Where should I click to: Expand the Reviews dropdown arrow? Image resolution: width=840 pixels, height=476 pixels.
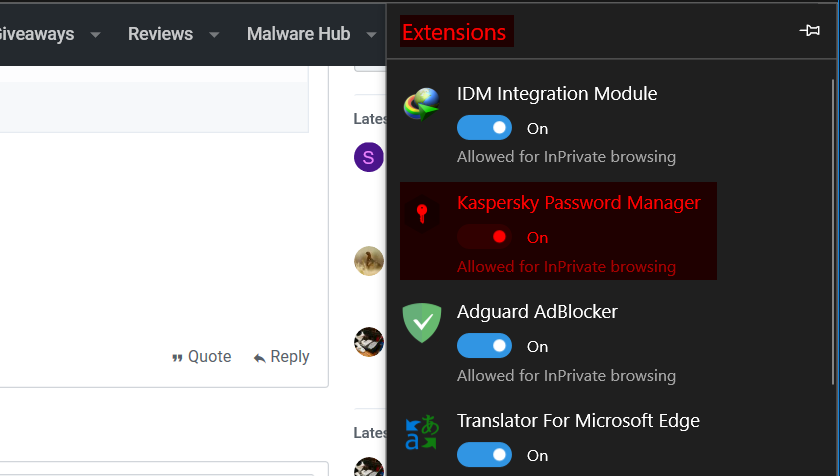[x=214, y=34]
